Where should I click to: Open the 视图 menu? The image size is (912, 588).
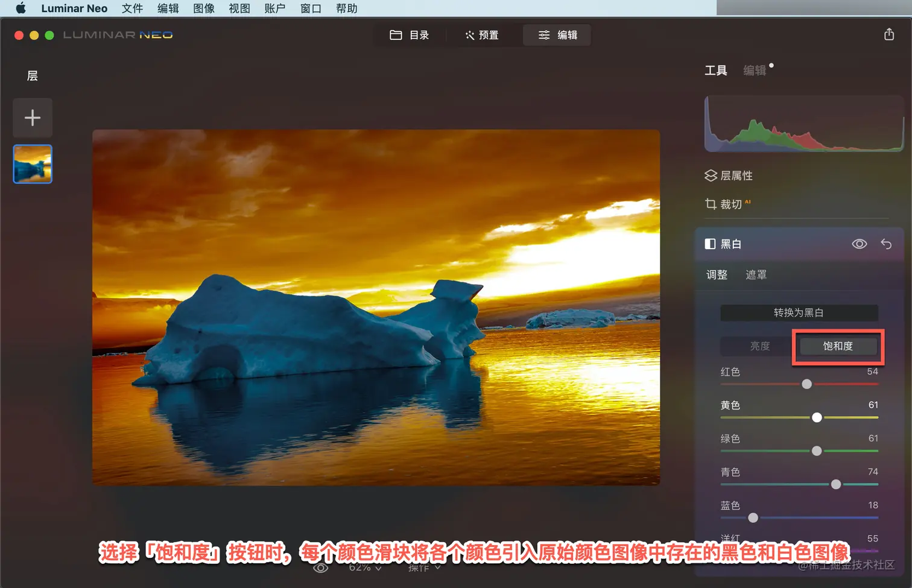[x=239, y=8]
